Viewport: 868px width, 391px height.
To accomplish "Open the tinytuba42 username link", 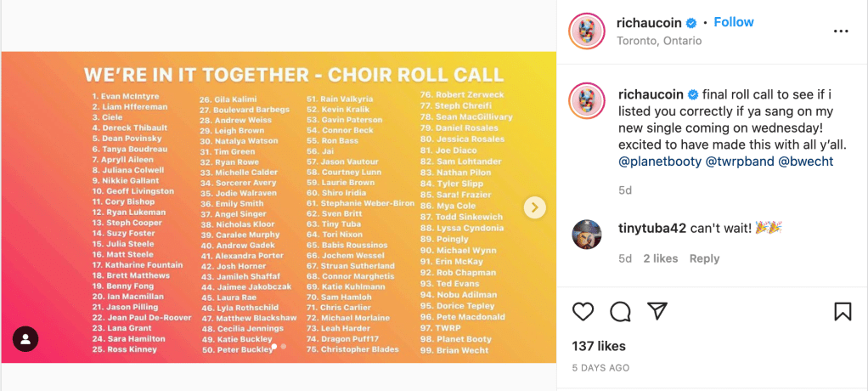I will (651, 228).
